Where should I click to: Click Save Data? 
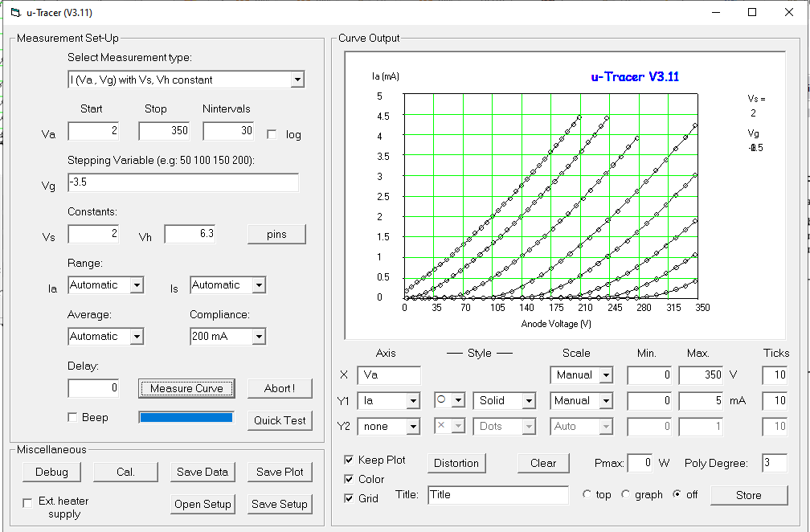202,472
